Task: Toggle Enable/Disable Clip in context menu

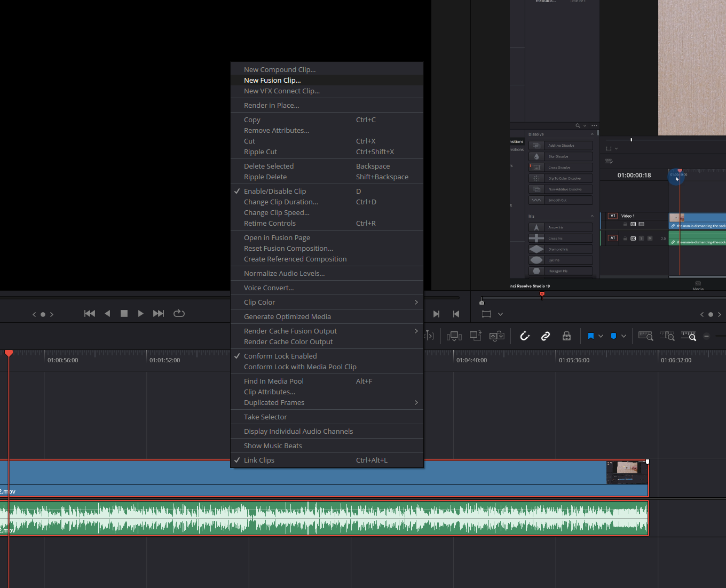Action: pyautogui.click(x=275, y=191)
